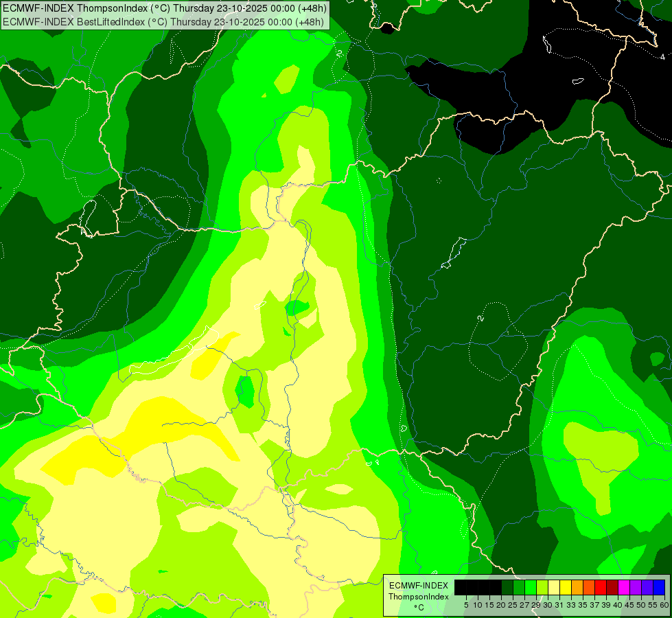Viewport: 672px width, 618px height.
Task: Click the yellow-green 29–30 legend swatch
Action: pyautogui.click(x=542, y=588)
